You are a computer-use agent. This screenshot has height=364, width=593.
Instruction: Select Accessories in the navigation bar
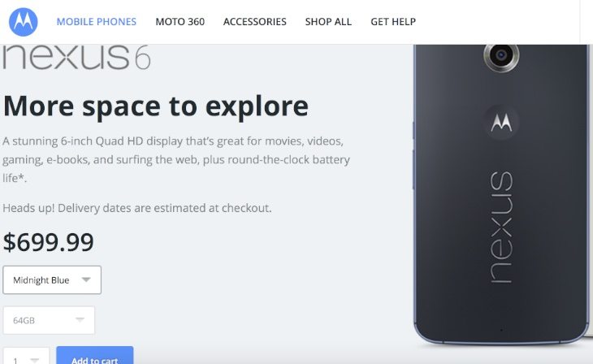coord(255,22)
